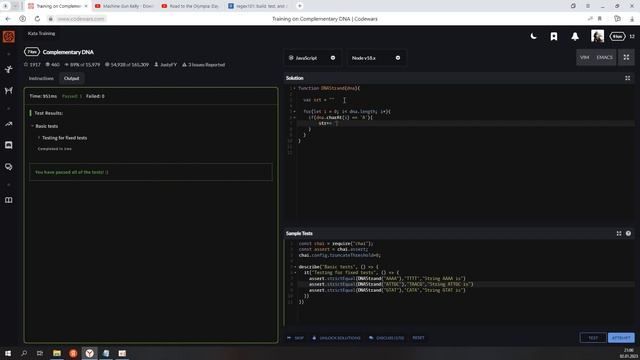Open the Discord chat sidebar icon
Screen dimensions: 640x360
coord(9,145)
